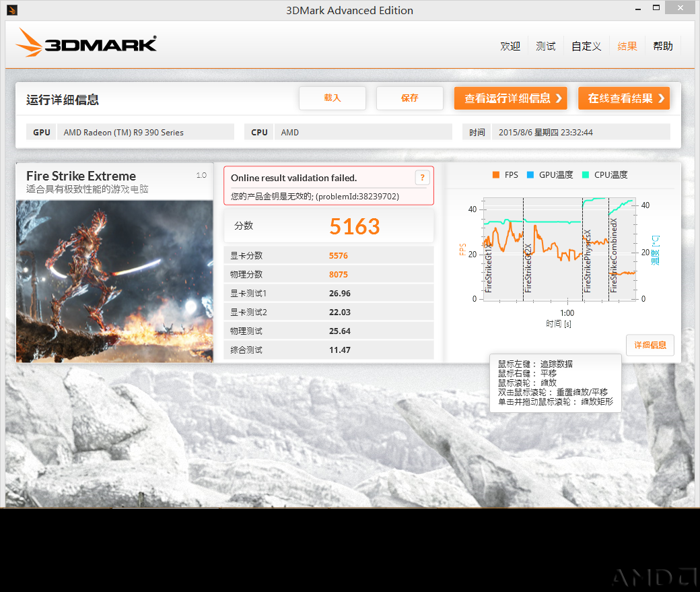700x592 pixels.
Task: Switch to the 测试 tab
Action: tap(546, 46)
